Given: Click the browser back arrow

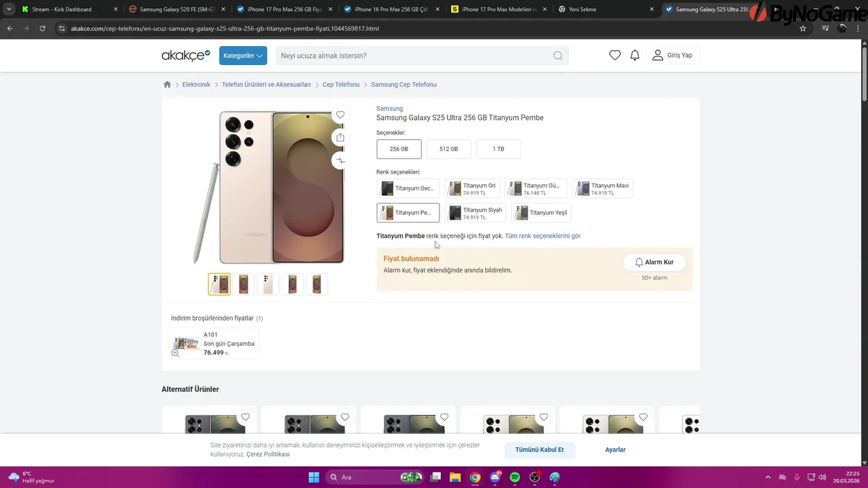Looking at the screenshot, I should [10, 28].
